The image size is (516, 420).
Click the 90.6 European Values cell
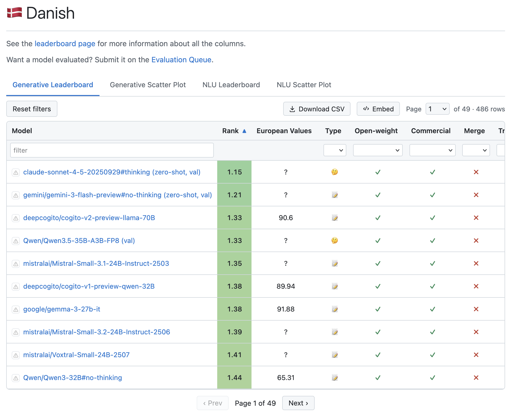pos(286,218)
